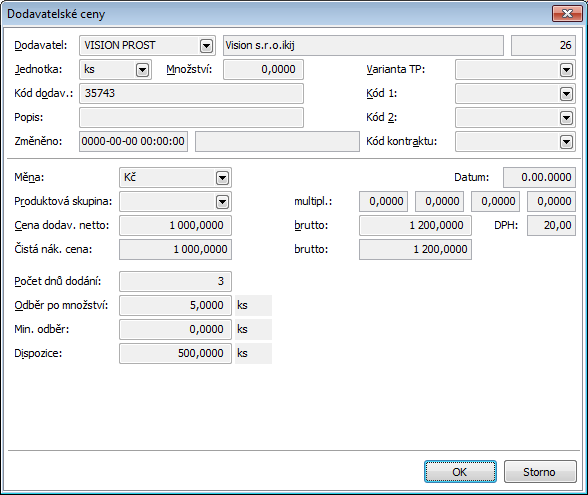Image resolution: width=588 pixels, height=495 pixels.
Task: Click the Cena dodav. netto field
Action: (176, 225)
